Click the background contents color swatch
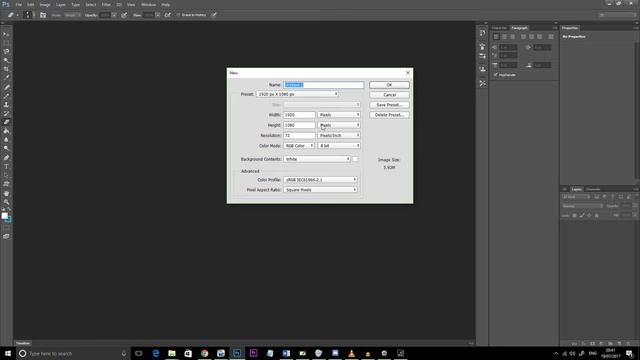The width and height of the screenshot is (640, 360). tap(355, 159)
